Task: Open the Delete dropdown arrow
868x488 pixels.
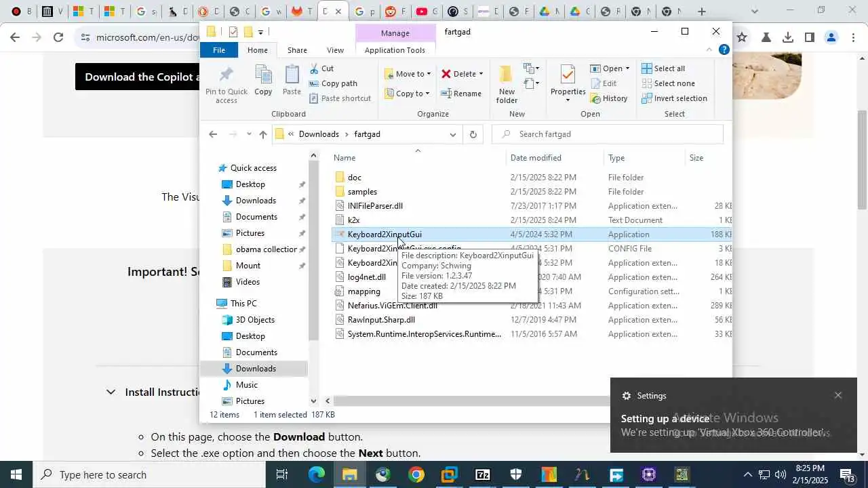Action: pyautogui.click(x=481, y=74)
